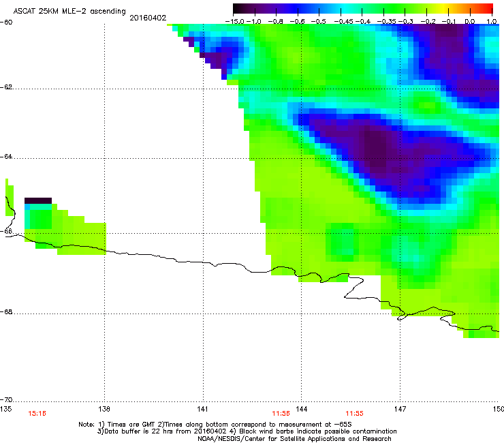Image resolution: width=504 pixels, height=443 pixels.
Task: Click the 0.0 color scale label
Action: coord(470,22)
